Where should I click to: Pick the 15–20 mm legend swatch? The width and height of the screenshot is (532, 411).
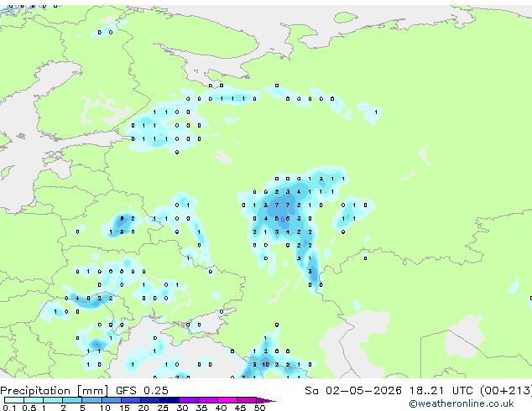tap(130, 400)
